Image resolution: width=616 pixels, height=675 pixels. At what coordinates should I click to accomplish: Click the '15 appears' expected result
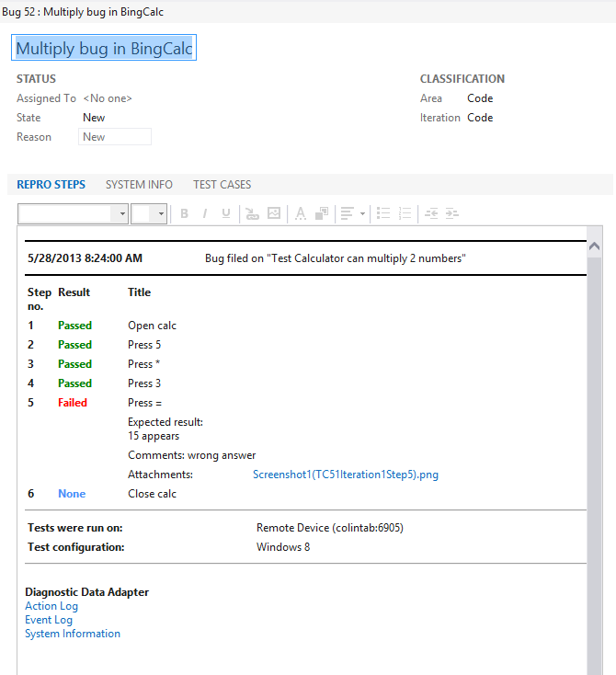154,436
